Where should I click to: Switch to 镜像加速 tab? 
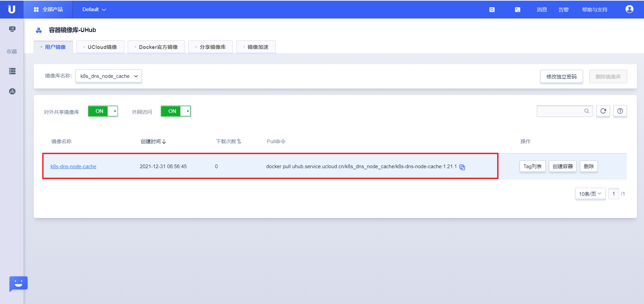pyautogui.click(x=256, y=47)
